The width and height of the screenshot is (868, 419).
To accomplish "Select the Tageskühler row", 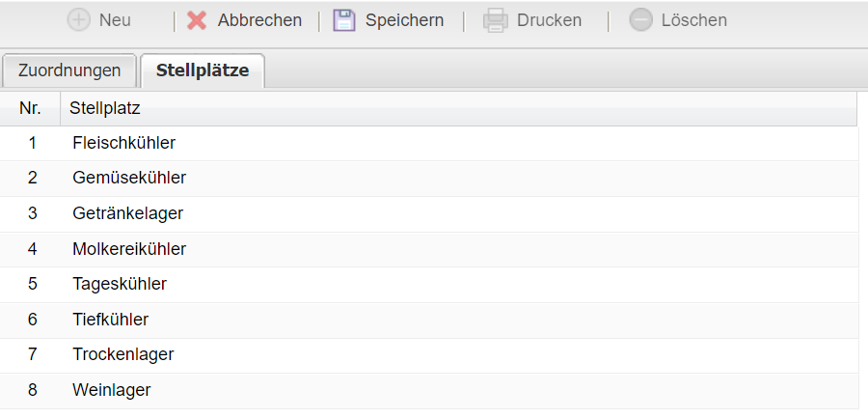I will pos(120,284).
